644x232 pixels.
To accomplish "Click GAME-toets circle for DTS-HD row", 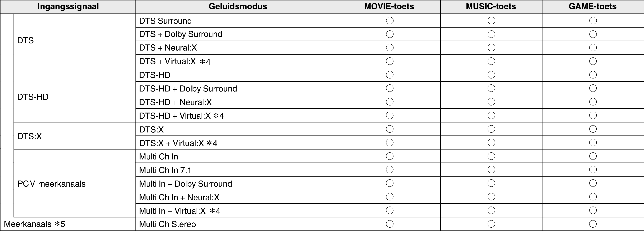I will pyautogui.click(x=593, y=75).
